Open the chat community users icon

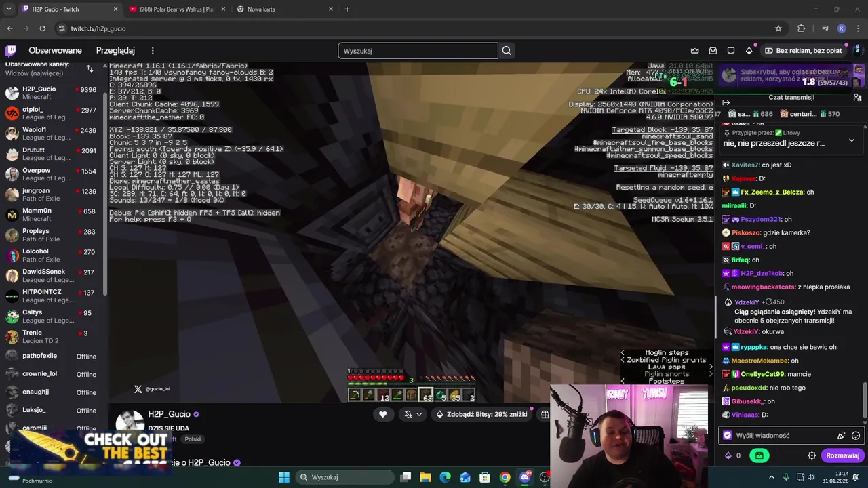point(857,98)
